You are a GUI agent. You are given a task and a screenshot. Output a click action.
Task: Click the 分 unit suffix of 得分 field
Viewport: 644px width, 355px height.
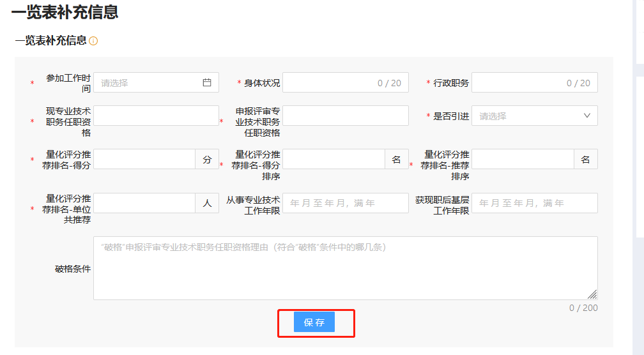(207, 159)
